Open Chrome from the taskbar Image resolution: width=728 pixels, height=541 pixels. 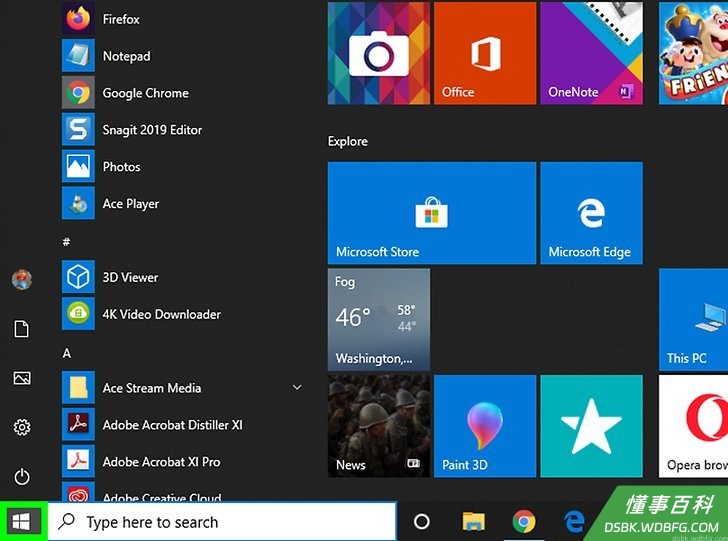coord(524,521)
